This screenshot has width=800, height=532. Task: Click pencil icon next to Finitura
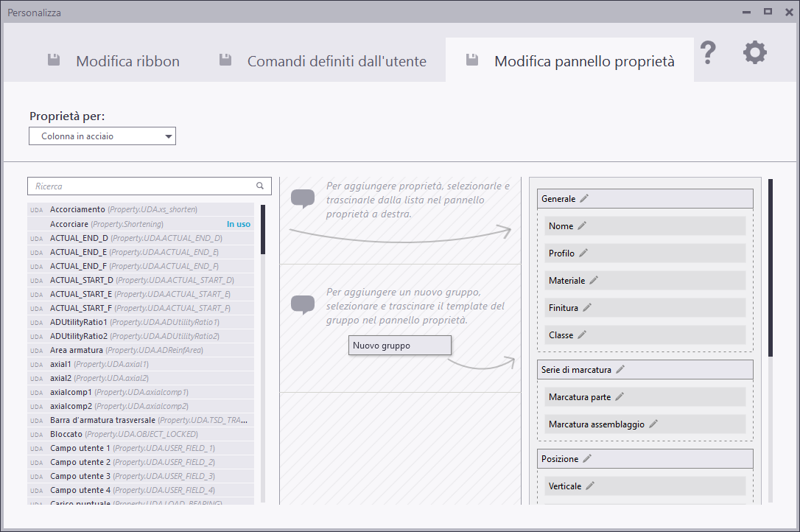click(586, 307)
